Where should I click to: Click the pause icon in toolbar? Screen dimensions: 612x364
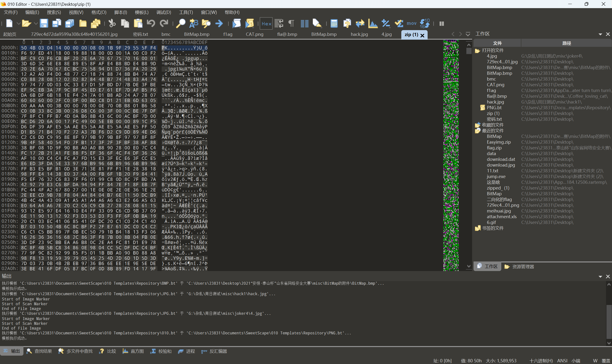(x=442, y=24)
